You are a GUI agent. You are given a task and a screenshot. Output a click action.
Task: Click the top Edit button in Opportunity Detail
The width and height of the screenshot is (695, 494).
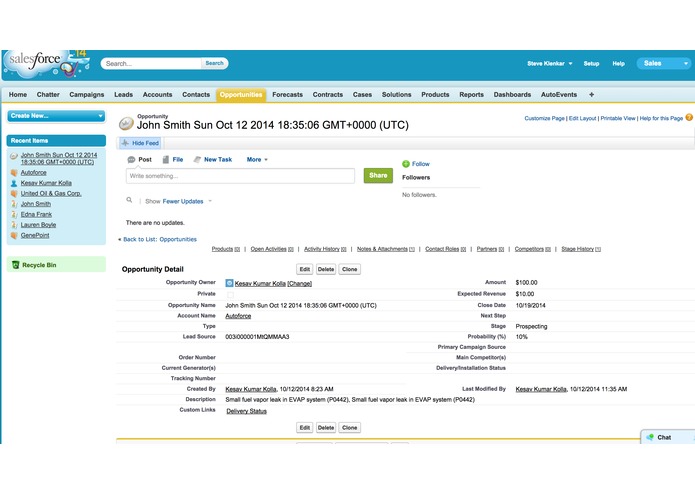coord(305,269)
